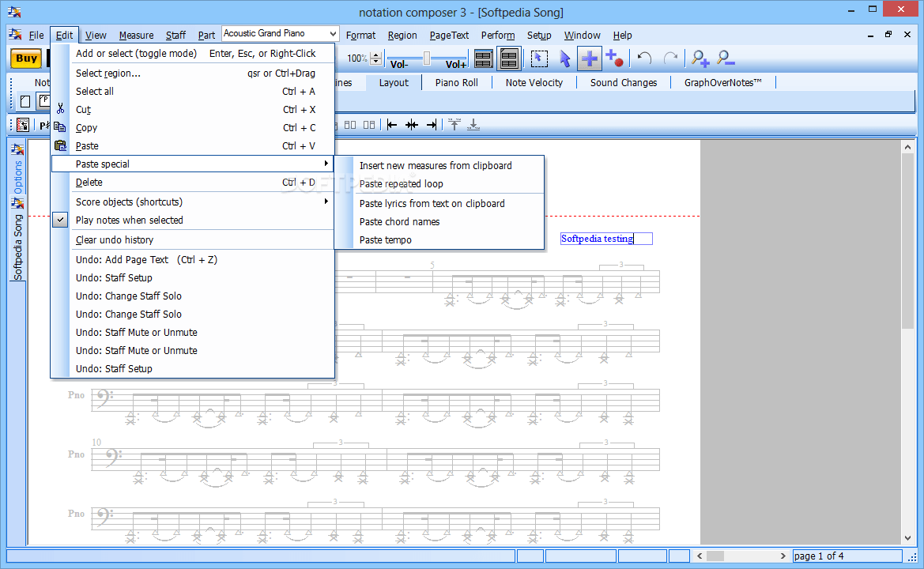Screen dimensions: 924x569
Task: Open the PageText menu
Action: coord(449,36)
